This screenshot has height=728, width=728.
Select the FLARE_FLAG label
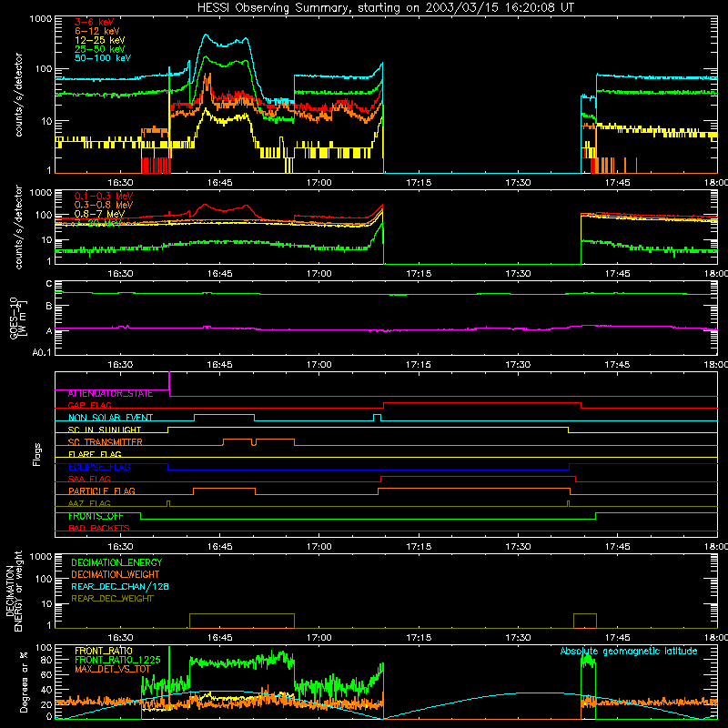coord(95,454)
